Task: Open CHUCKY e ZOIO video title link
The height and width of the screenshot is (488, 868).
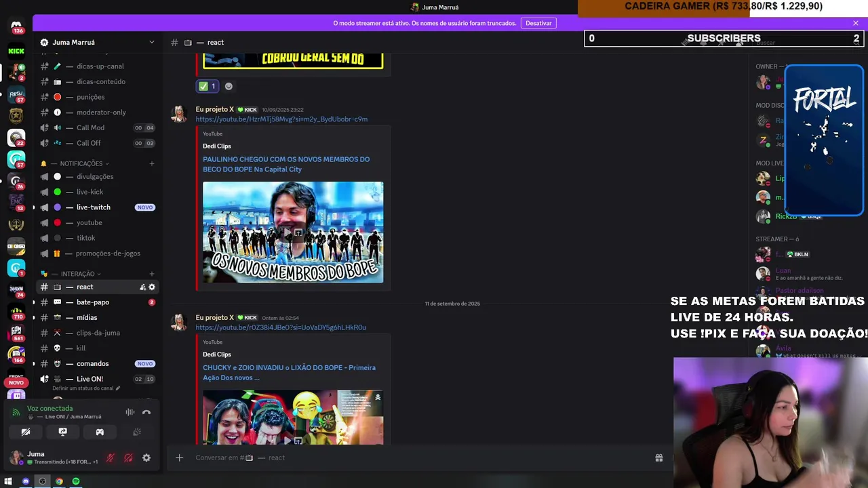Action: click(x=289, y=373)
